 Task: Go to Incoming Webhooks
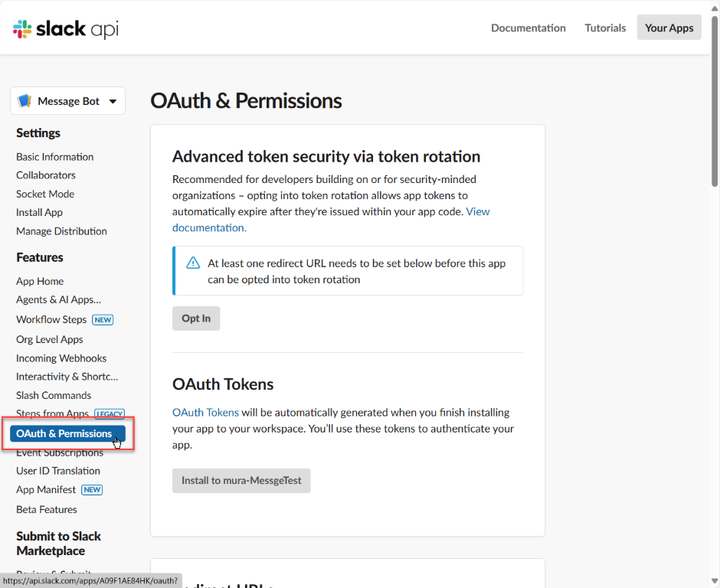(61, 358)
